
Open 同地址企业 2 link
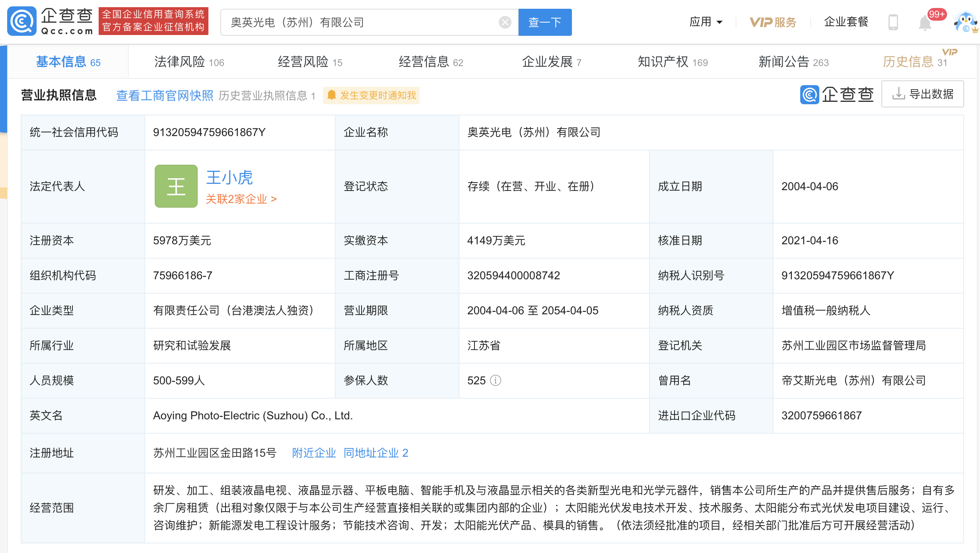pyautogui.click(x=376, y=453)
